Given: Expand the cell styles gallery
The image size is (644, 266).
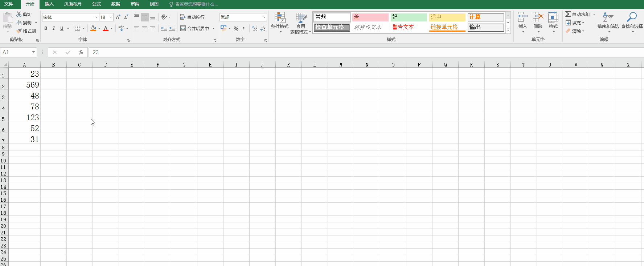Looking at the screenshot, I should (x=508, y=30).
